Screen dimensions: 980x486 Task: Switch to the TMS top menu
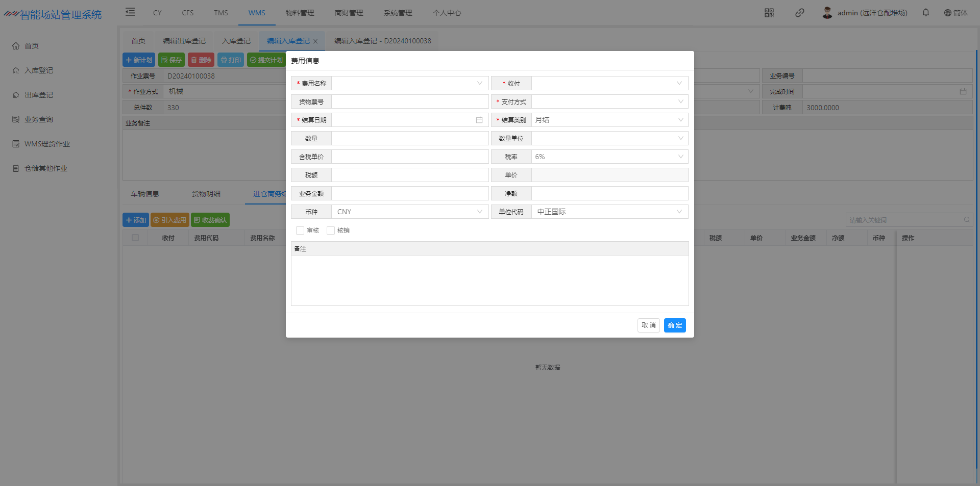point(220,13)
